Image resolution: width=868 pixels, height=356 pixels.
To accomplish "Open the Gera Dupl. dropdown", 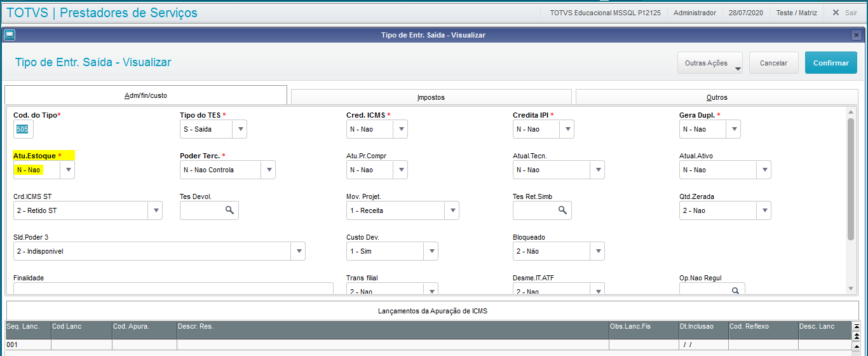I will pos(733,129).
